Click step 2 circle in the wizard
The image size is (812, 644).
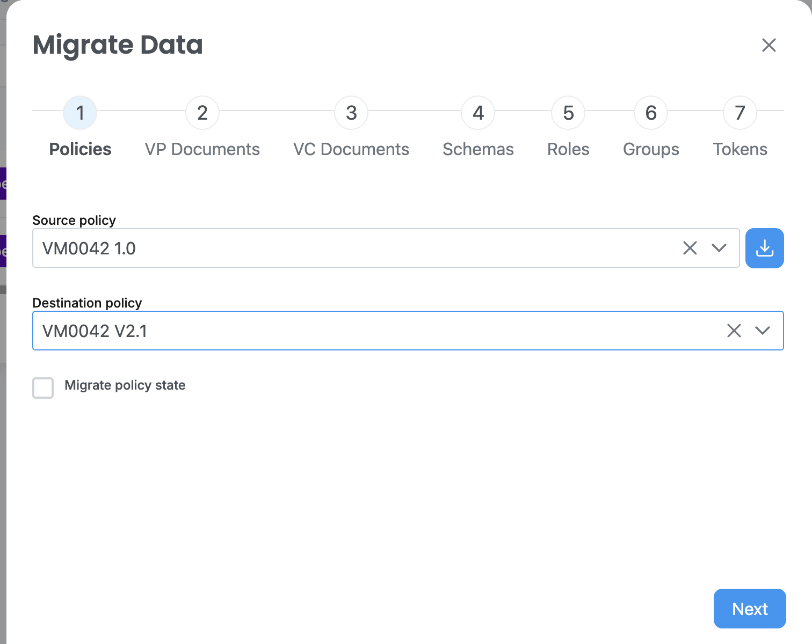point(202,113)
